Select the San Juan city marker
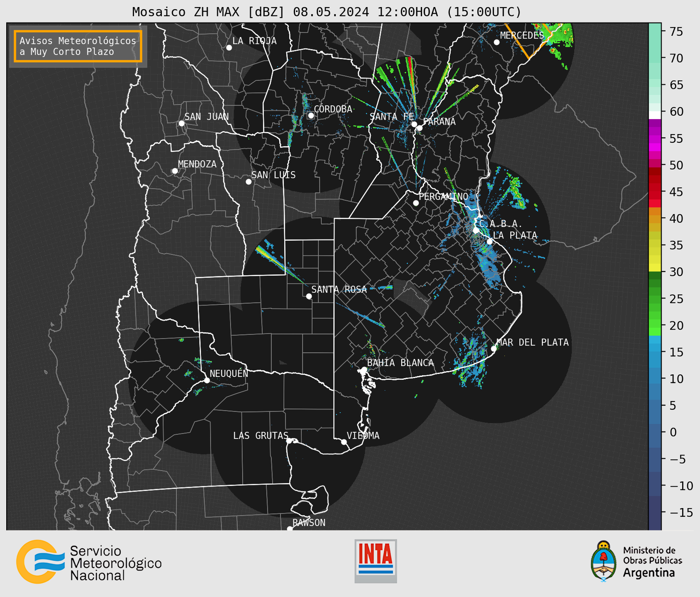 tap(181, 123)
